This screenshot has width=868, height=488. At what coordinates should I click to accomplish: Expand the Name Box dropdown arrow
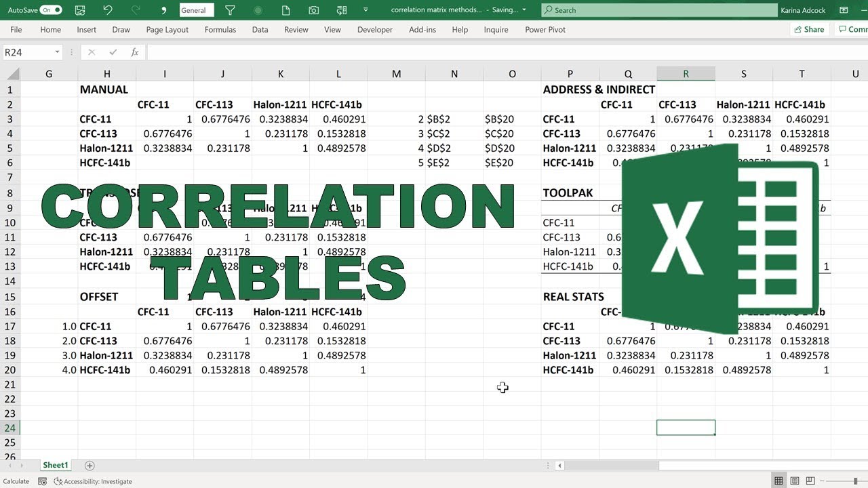click(57, 52)
